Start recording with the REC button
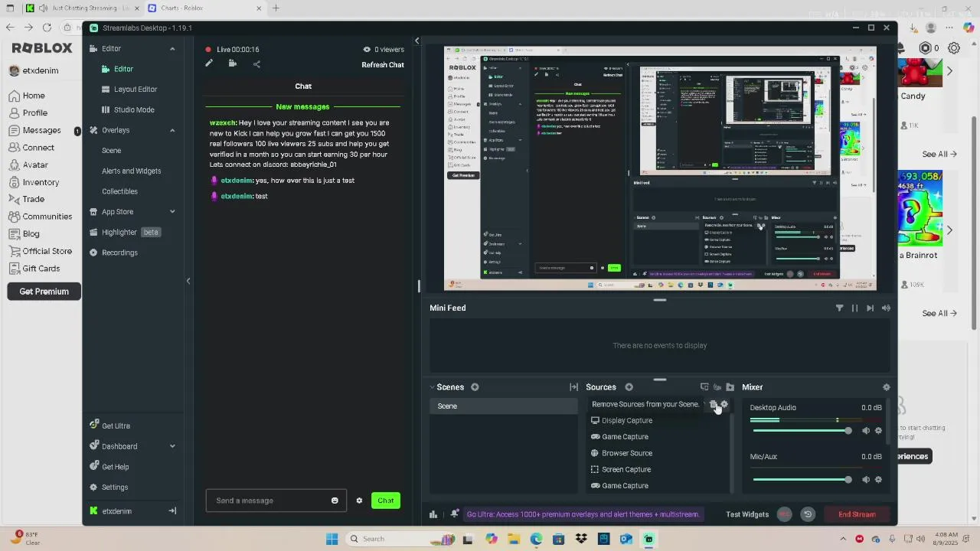Screen dimensions: 980x551 (784, 514)
